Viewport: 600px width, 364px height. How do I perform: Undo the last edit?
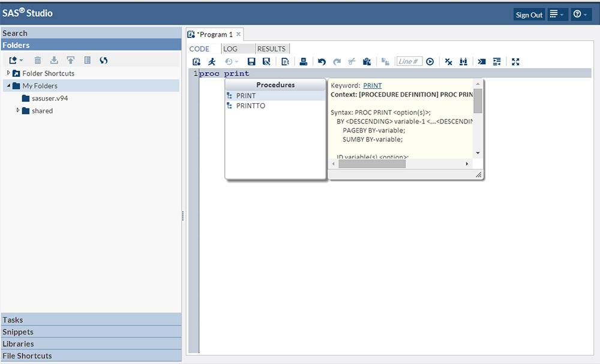coord(322,62)
